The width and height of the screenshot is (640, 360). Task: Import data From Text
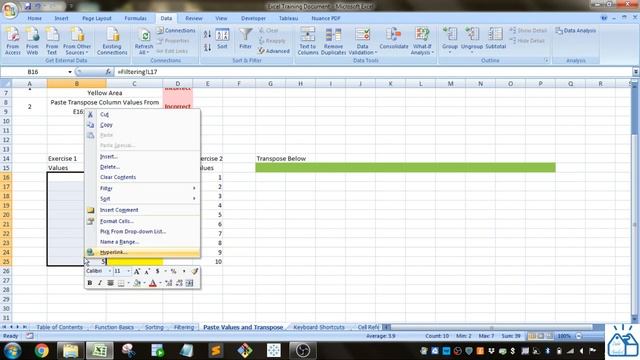pyautogui.click(x=52, y=41)
